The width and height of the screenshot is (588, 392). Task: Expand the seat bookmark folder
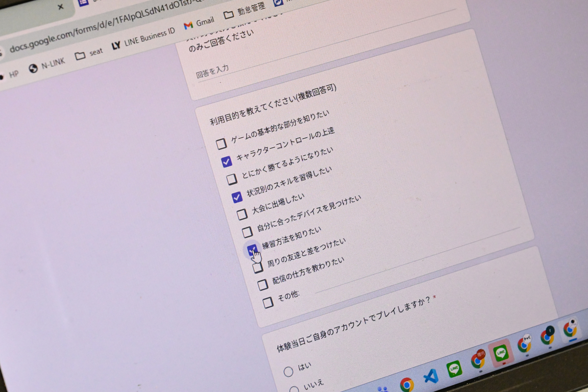89,53
